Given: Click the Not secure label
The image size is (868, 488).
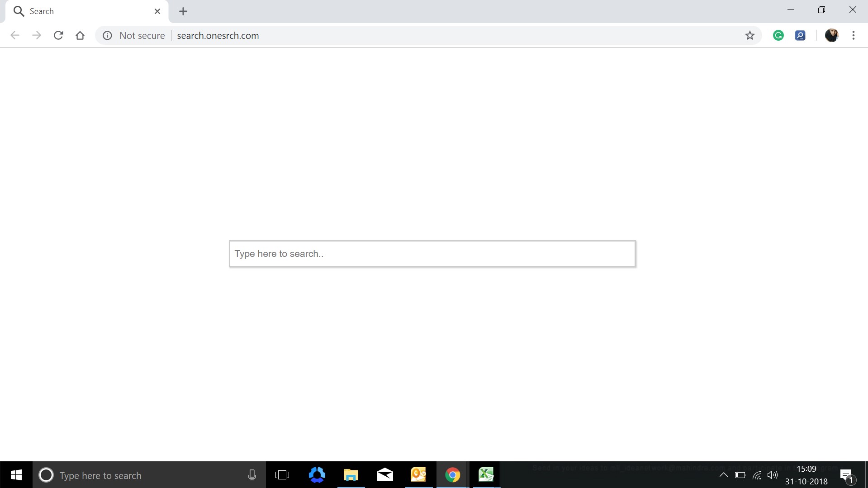Looking at the screenshot, I should [x=142, y=35].
